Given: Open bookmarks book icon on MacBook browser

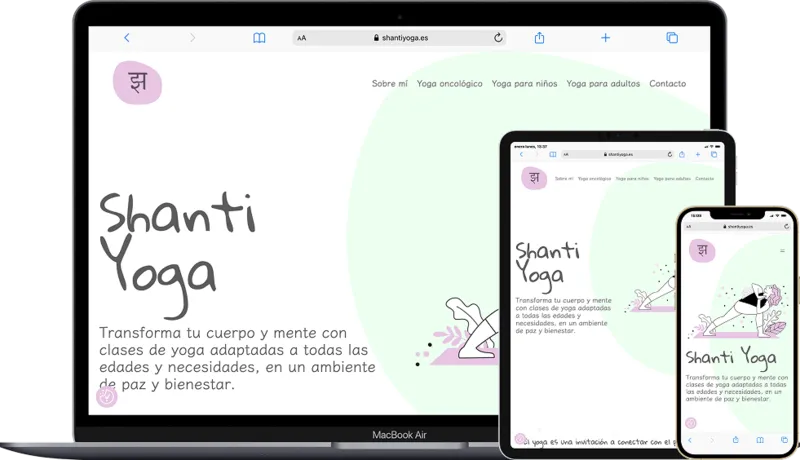Looking at the screenshot, I should tap(259, 38).
